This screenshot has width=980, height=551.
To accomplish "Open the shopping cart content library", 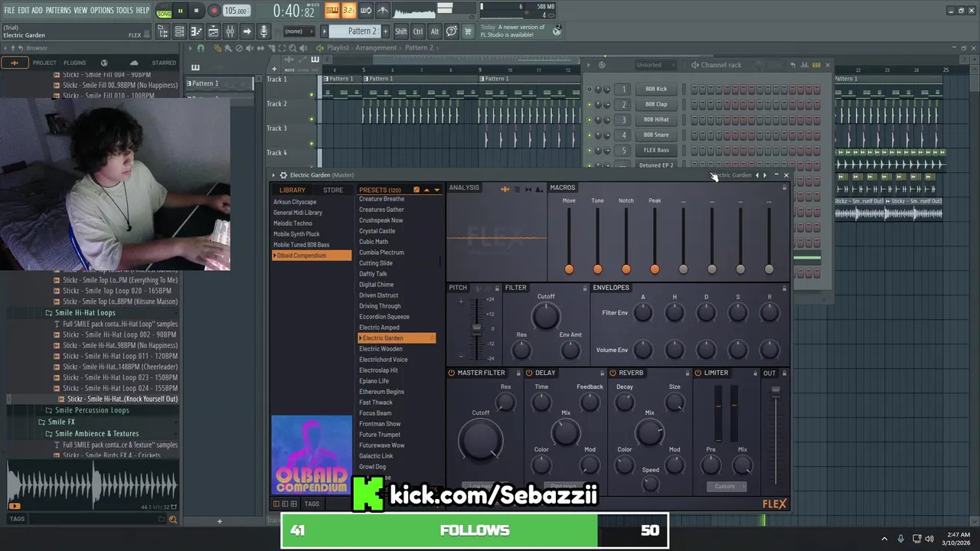I will tap(468, 31).
